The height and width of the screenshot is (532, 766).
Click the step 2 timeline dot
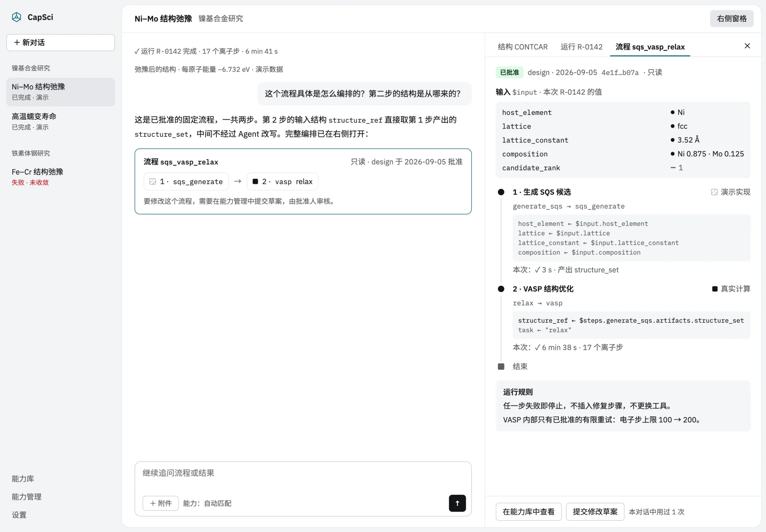pyautogui.click(x=501, y=289)
